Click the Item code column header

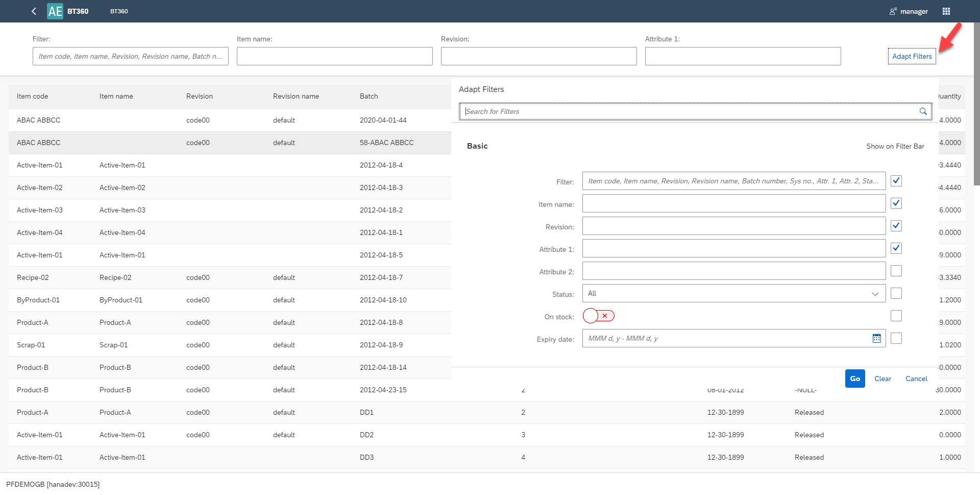tap(32, 96)
